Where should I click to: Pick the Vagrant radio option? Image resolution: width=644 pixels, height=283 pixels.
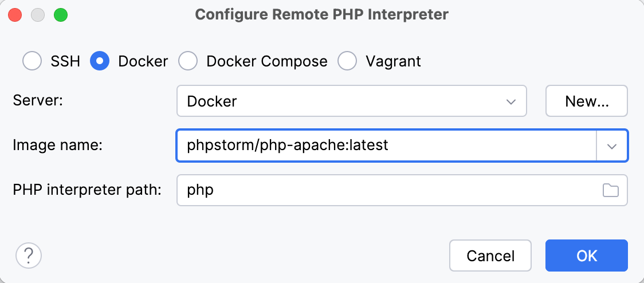tap(347, 61)
